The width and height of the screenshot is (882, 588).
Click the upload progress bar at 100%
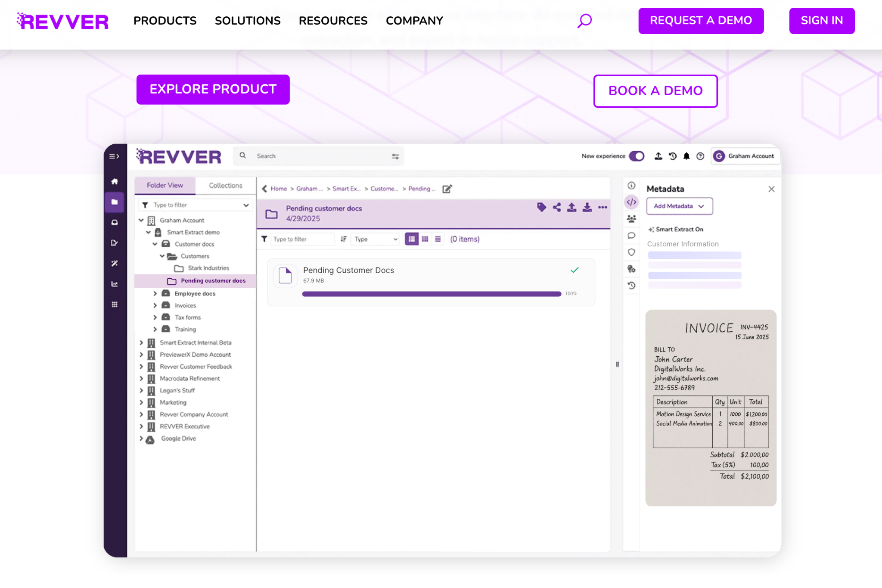432,294
